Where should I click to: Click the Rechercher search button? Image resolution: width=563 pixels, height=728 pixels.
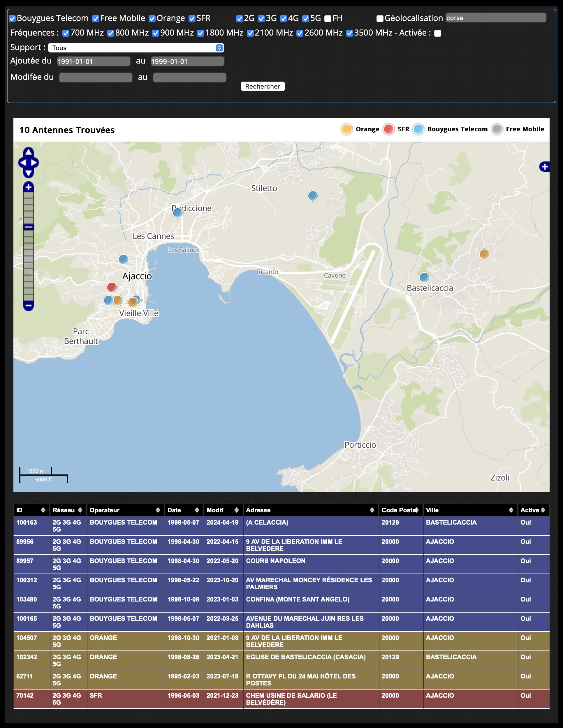(262, 86)
